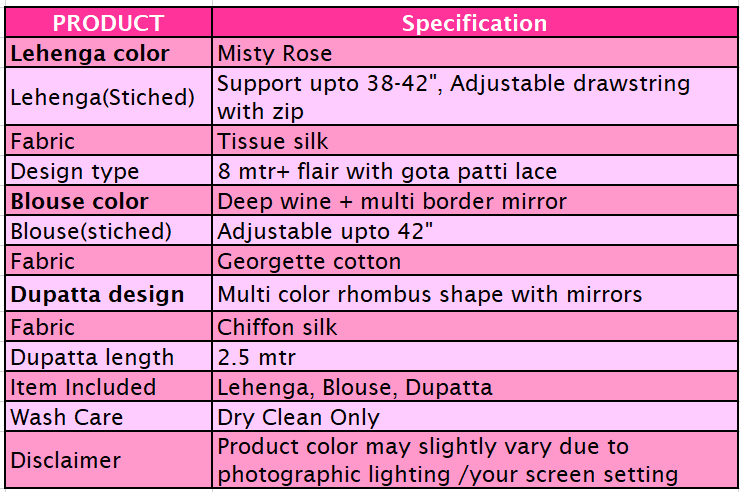Select the Misty Rose cell

click(475, 52)
